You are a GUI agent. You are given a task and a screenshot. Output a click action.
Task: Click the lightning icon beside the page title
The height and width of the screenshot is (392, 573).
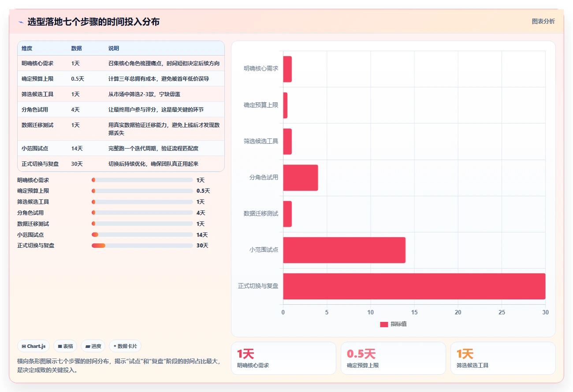(x=21, y=22)
